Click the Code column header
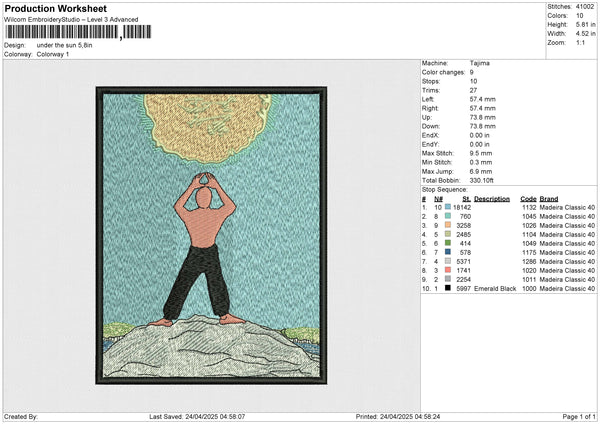The width and height of the screenshot is (600, 424). click(x=529, y=198)
